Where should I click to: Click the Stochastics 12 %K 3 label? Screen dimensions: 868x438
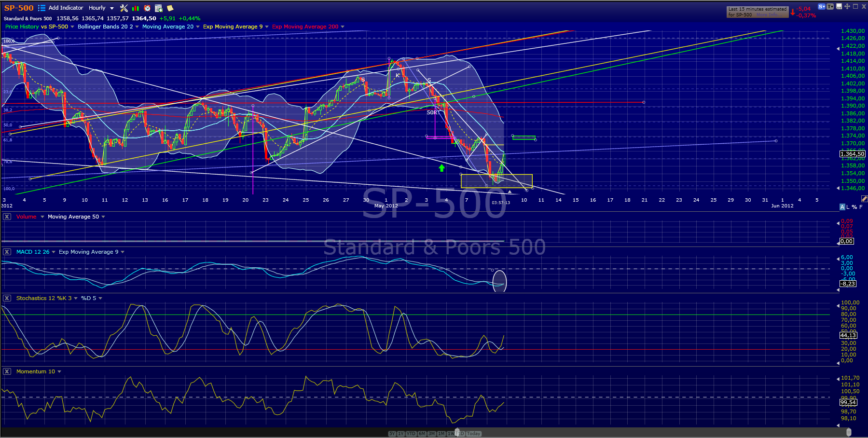pos(44,298)
